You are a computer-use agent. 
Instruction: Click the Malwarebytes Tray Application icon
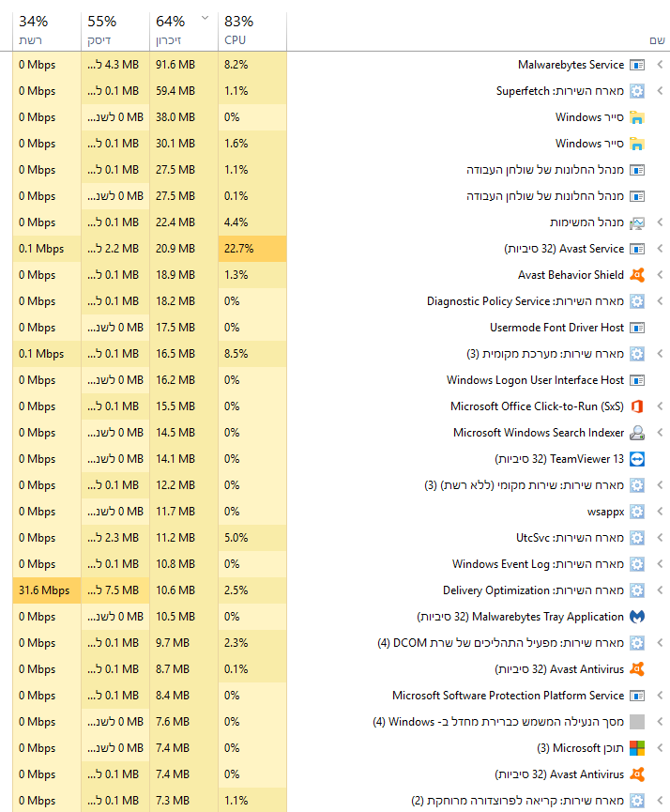[x=637, y=617]
